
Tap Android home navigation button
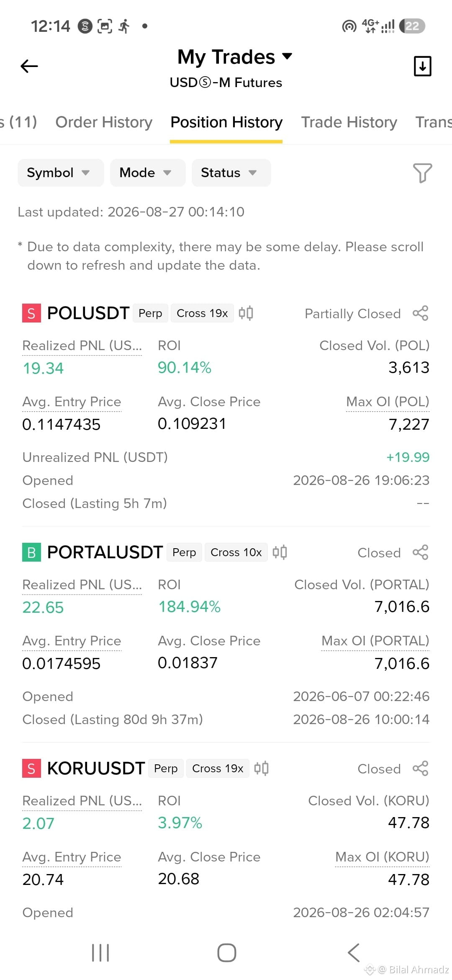[x=226, y=953]
